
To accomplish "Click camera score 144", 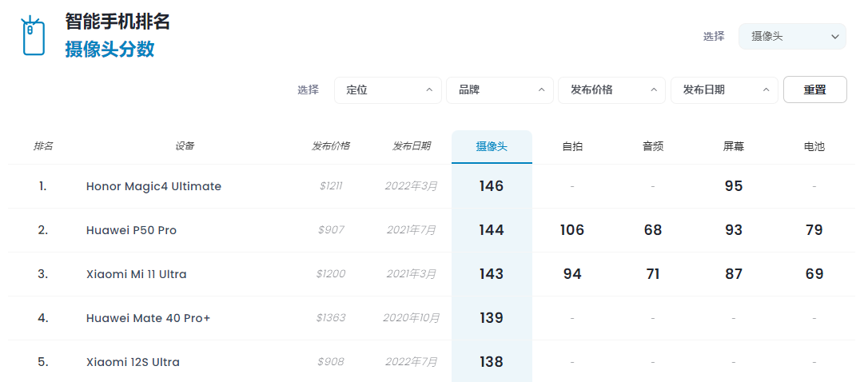I will point(492,230).
